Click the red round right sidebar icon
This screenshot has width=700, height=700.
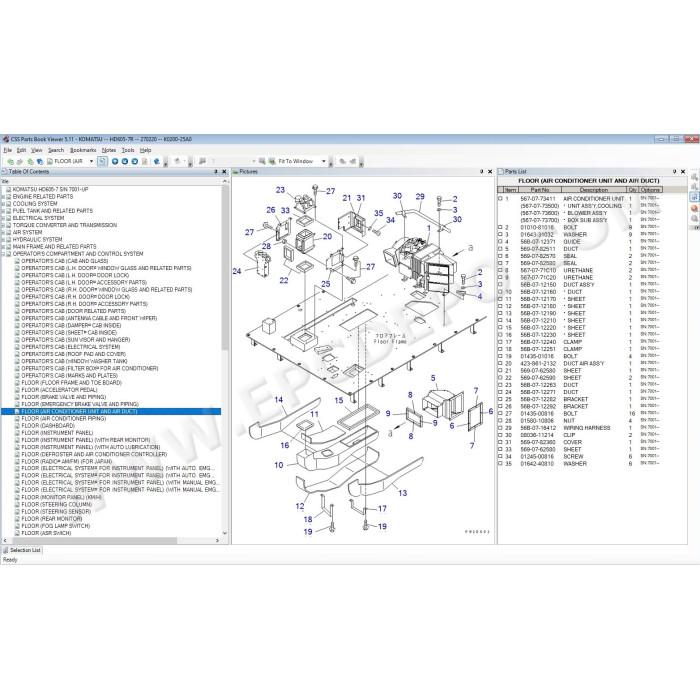(x=694, y=208)
